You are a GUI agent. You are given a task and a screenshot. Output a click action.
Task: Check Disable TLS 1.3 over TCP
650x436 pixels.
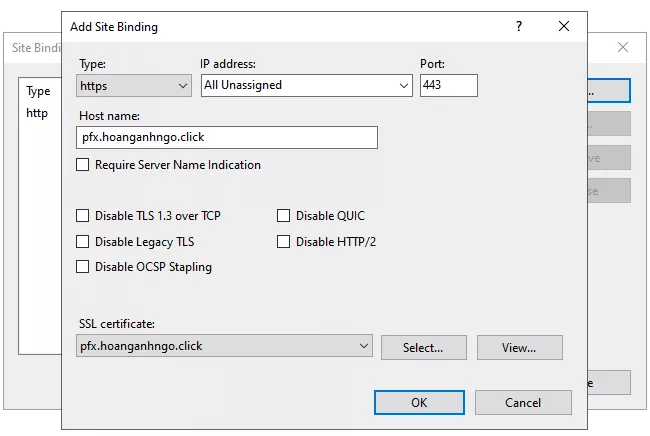click(x=83, y=215)
